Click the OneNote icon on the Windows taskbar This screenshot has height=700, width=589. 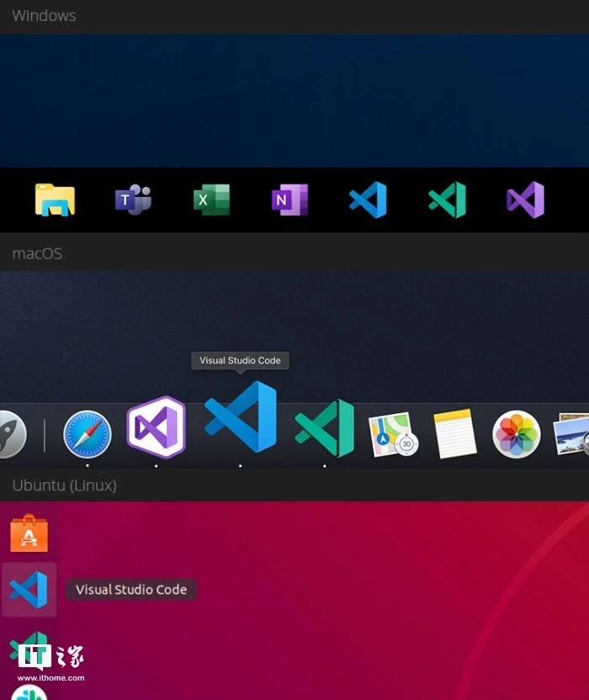click(x=289, y=200)
